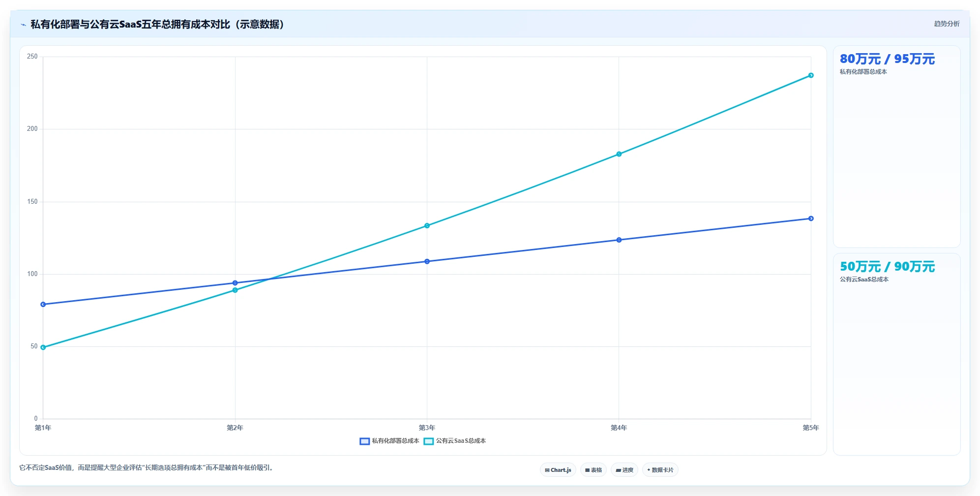
Task: Click the cyan SaaS data point at 第3年
Action: click(x=427, y=226)
